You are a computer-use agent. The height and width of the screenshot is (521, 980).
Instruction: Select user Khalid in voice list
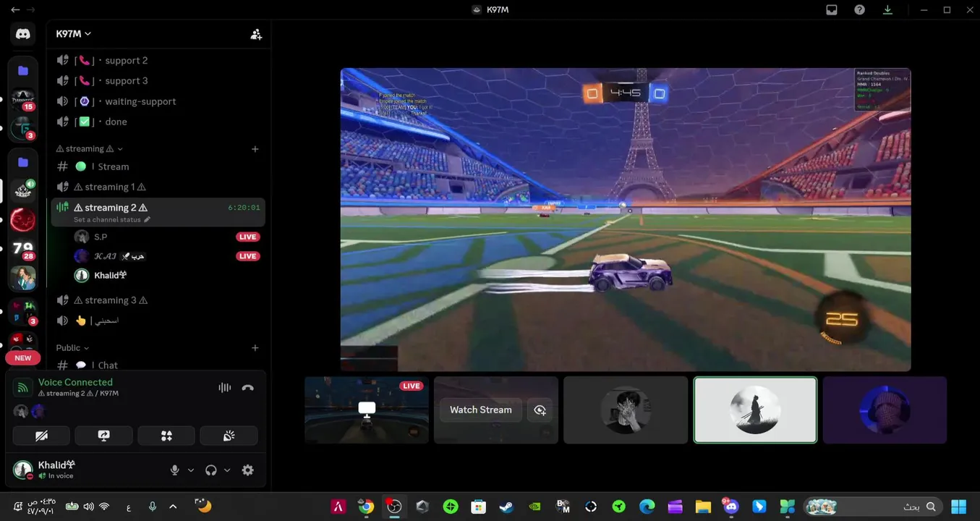click(168, 276)
